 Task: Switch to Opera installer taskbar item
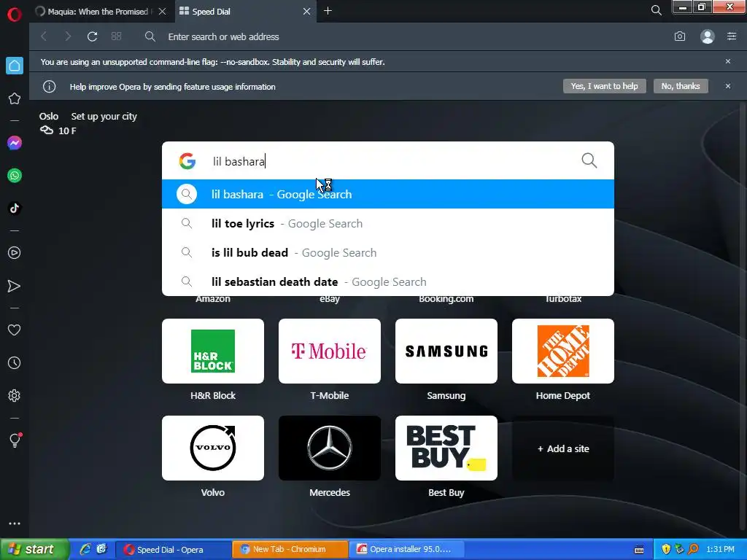[407, 549]
